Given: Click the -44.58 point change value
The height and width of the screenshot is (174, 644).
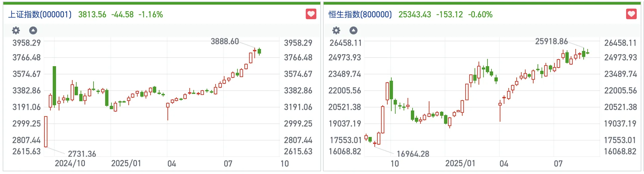Looking at the screenshot, I should point(122,15).
